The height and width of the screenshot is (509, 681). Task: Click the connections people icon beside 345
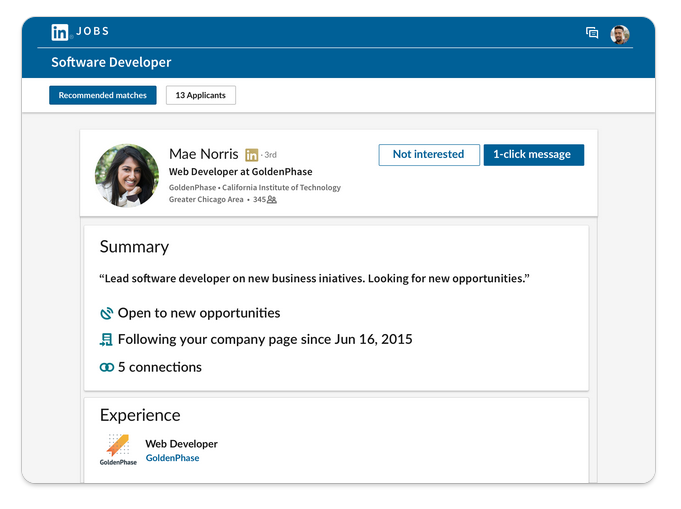tap(272, 199)
